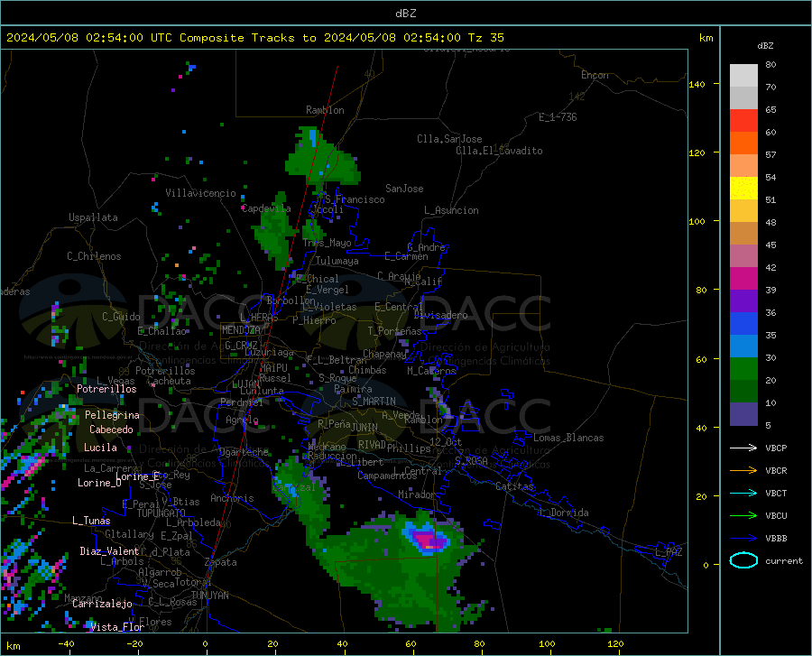The width and height of the screenshot is (812, 656).
Task: Click the Clla.El_Cavadito map label
Action: 499,151
